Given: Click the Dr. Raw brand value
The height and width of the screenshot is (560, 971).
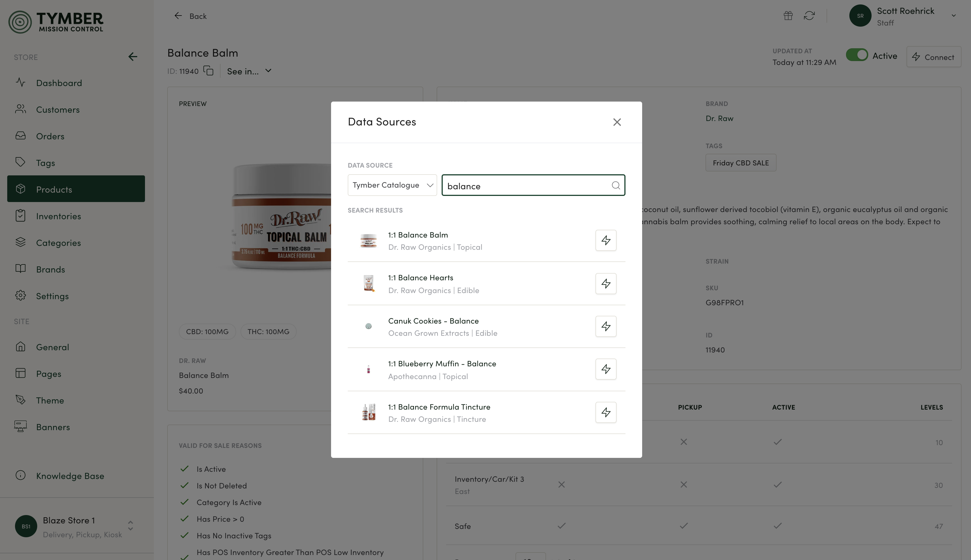Looking at the screenshot, I should [719, 118].
